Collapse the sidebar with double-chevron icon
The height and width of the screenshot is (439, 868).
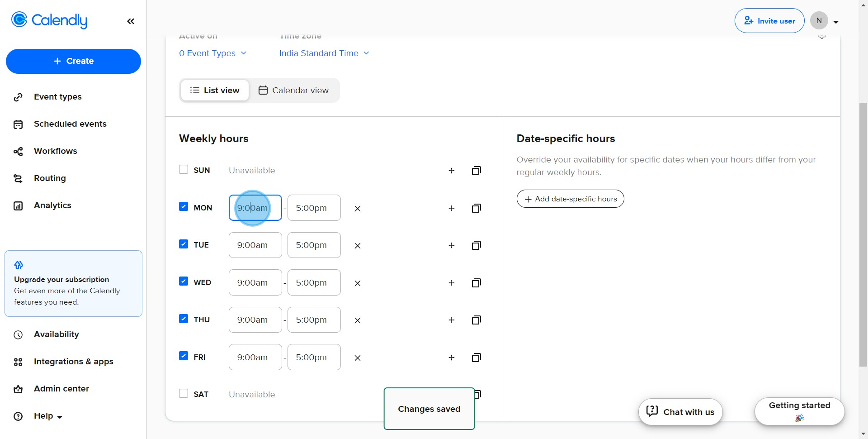(x=131, y=21)
